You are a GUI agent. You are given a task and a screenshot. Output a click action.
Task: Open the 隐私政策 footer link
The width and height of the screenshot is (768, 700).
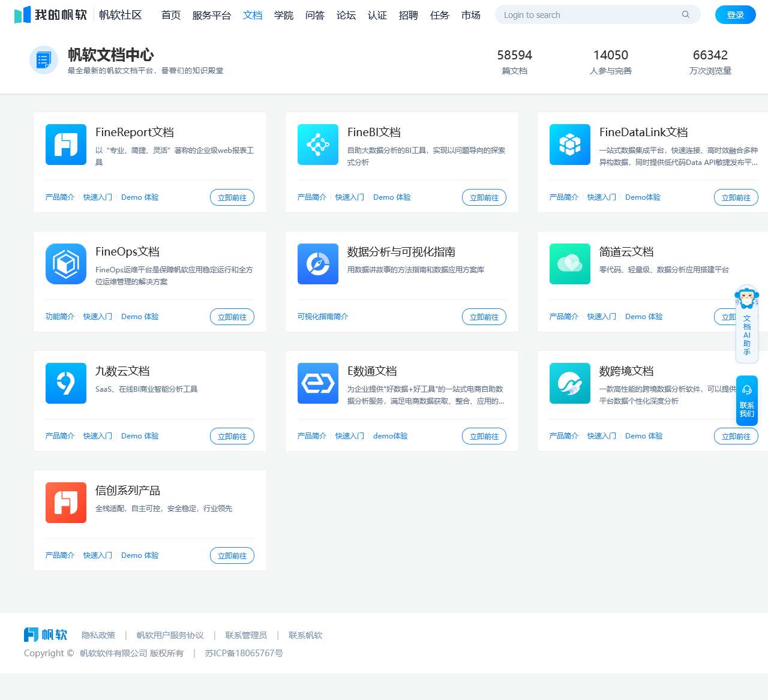tap(98, 635)
